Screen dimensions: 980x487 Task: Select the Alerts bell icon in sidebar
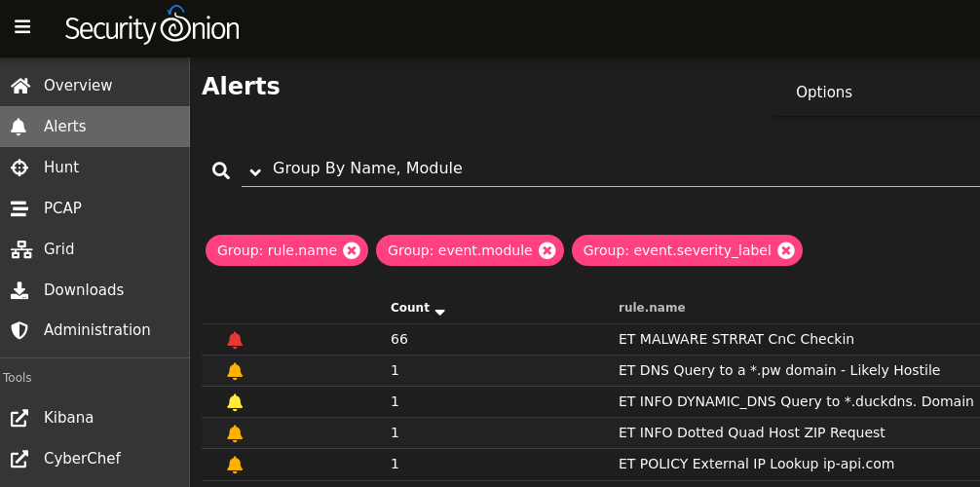pyautogui.click(x=19, y=127)
